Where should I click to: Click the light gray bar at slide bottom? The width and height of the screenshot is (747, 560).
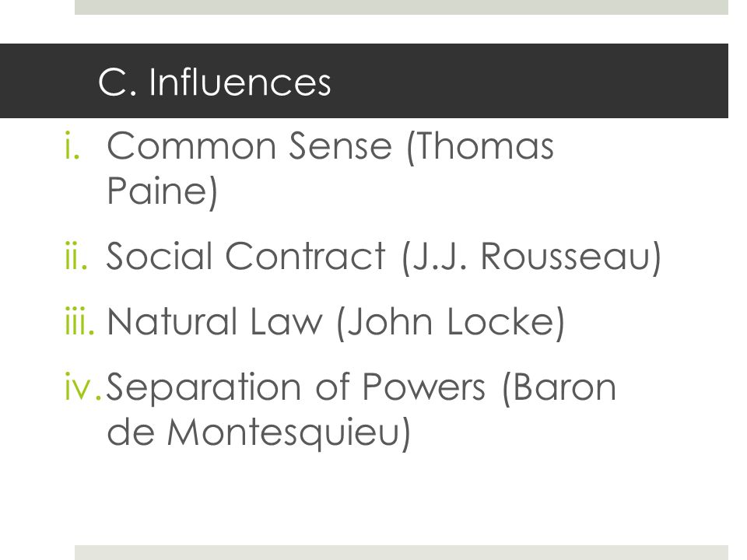(x=402, y=552)
